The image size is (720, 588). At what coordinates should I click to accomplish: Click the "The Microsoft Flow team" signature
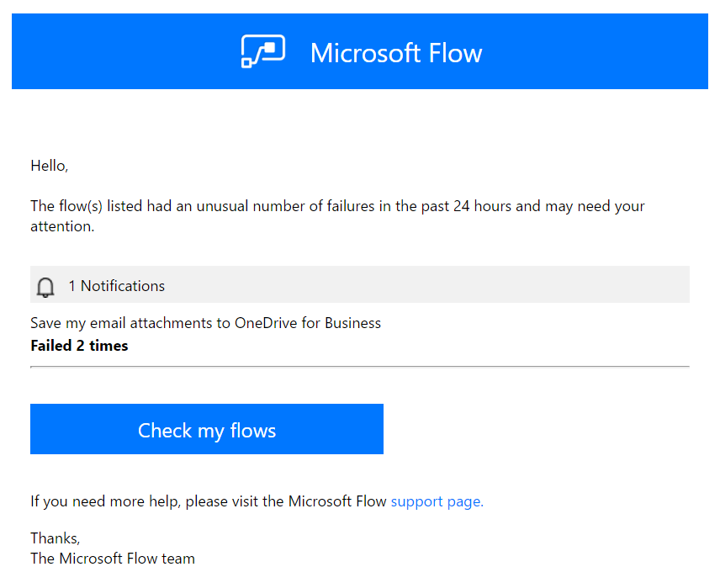pos(112,559)
